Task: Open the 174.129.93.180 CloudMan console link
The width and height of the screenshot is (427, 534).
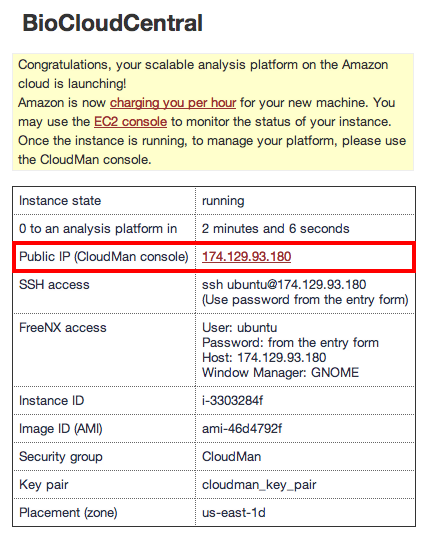Action: (x=247, y=256)
